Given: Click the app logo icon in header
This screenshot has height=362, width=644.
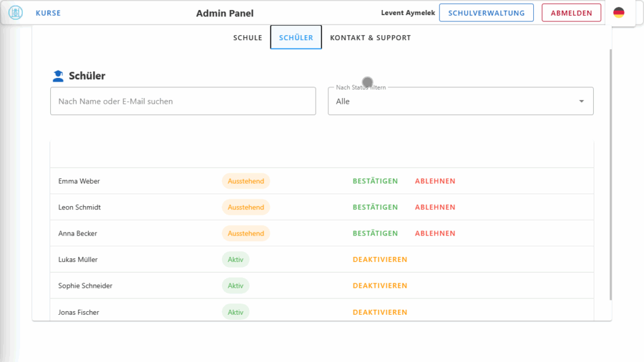Looking at the screenshot, I should point(15,13).
